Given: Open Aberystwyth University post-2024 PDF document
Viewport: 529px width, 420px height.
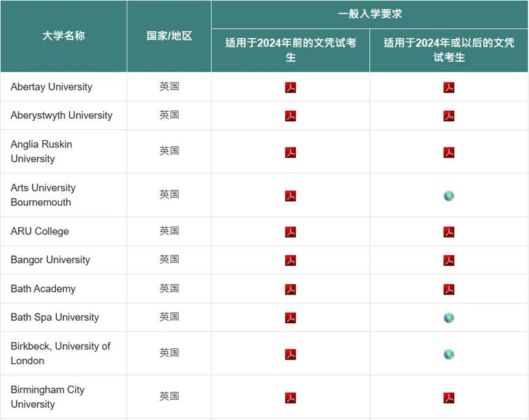Looking at the screenshot, I should (x=449, y=115).
